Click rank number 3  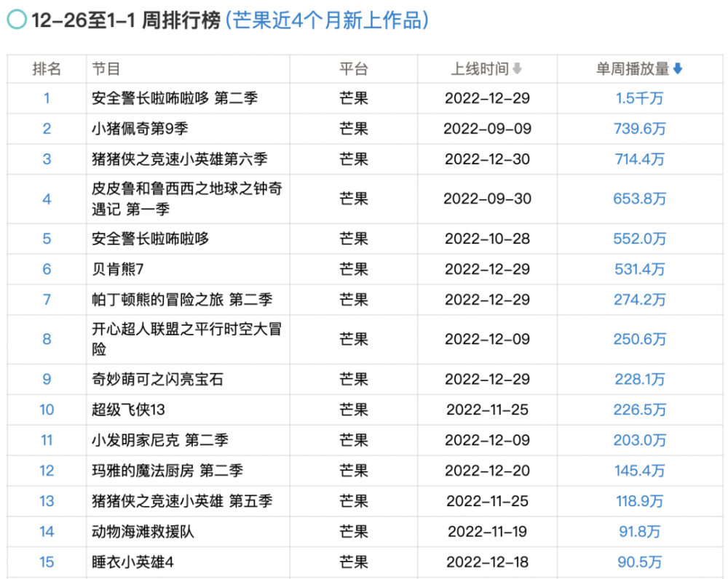47,159
